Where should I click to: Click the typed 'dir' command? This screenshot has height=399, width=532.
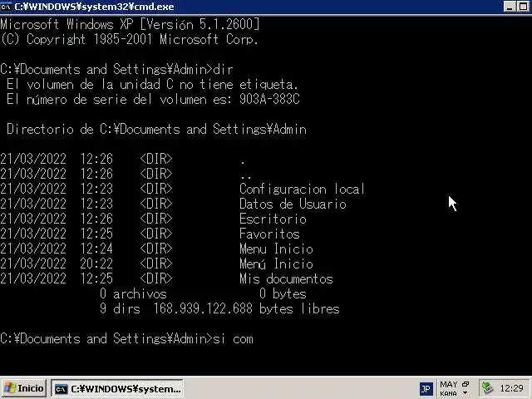[x=223, y=69]
